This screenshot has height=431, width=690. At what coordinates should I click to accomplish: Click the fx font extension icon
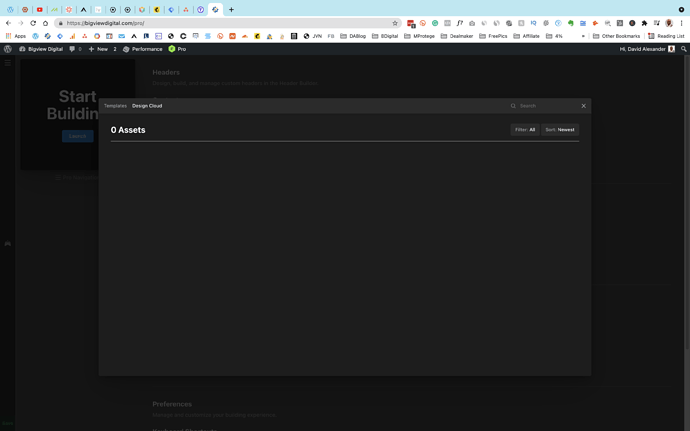coord(459,23)
